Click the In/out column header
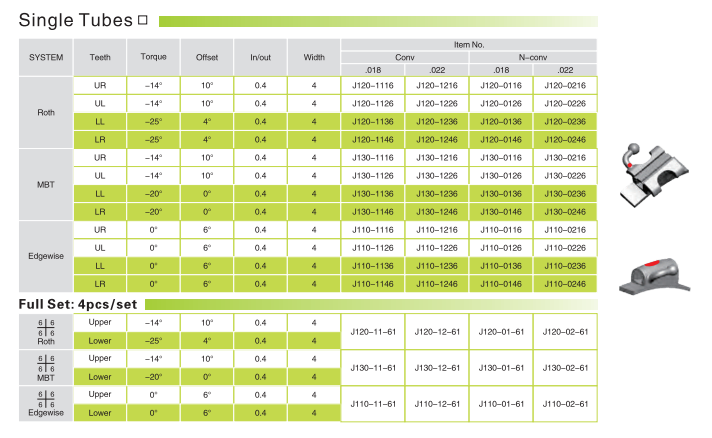Image resolution: width=712 pixels, height=438 pixels. click(260, 57)
